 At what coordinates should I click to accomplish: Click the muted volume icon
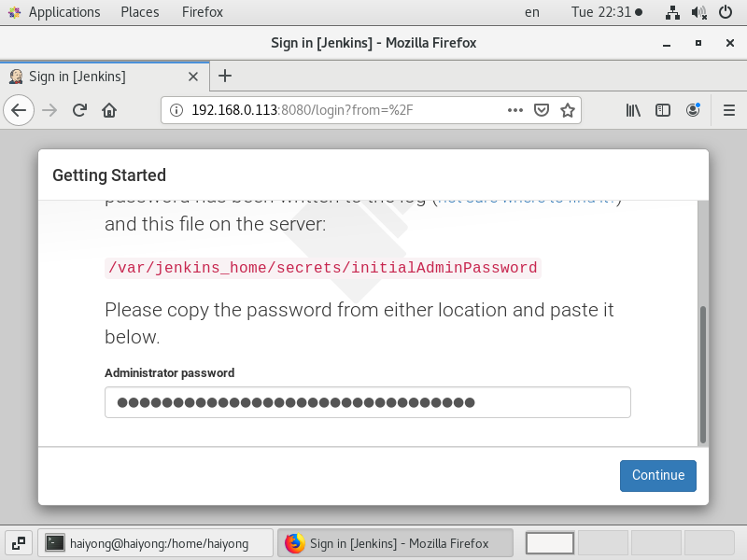pyautogui.click(x=698, y=12)
